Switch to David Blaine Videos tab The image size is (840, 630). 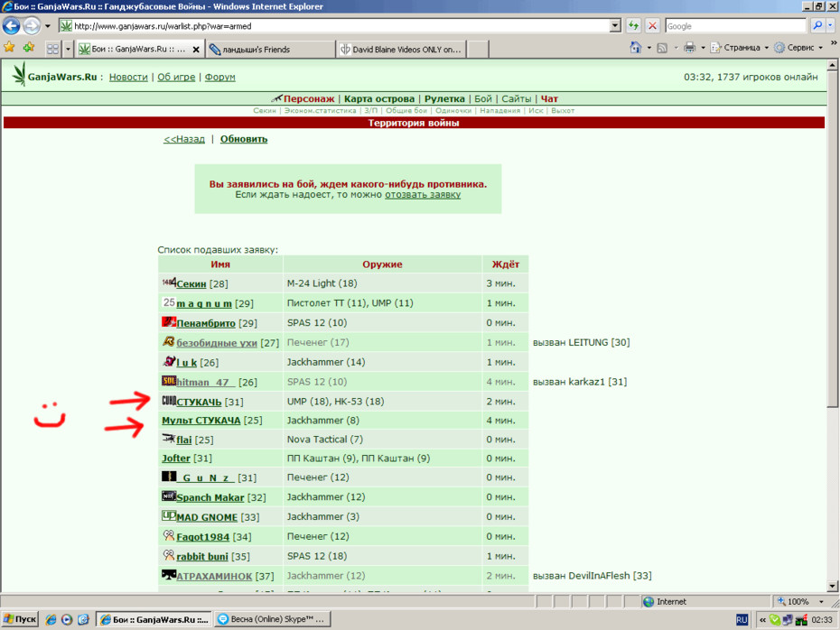point(402,50)
